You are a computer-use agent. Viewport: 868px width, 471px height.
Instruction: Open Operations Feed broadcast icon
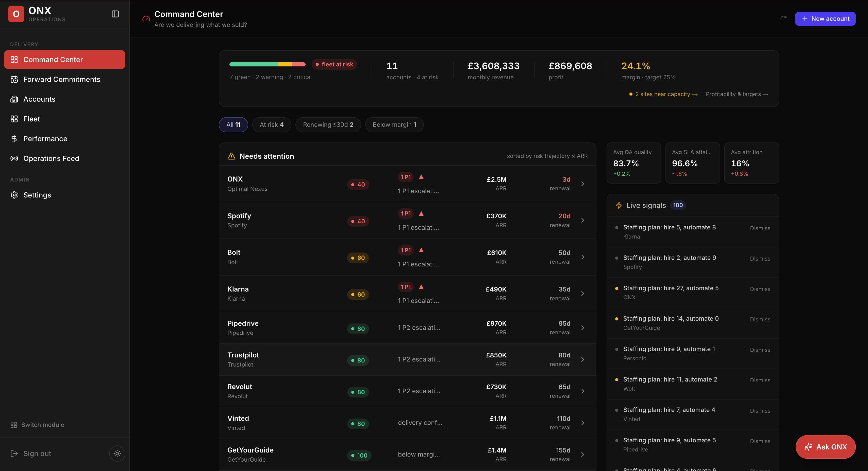[14, 159]
